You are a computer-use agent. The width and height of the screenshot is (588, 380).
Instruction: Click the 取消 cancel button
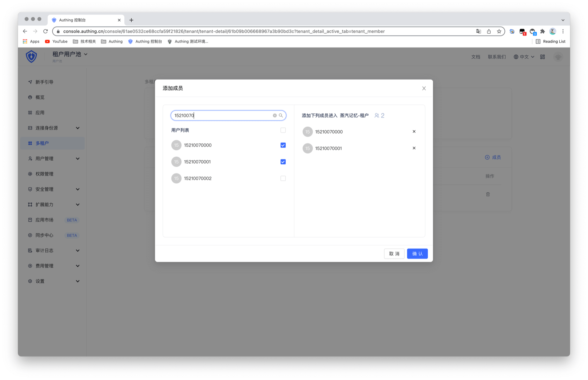click(394, 254)
